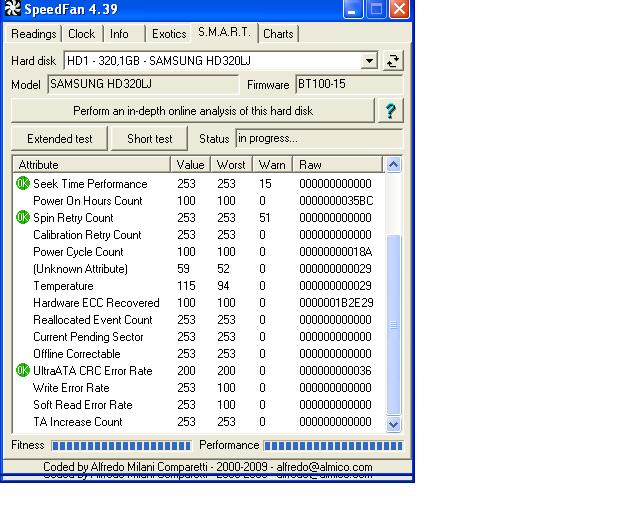Run the Short test

pos(149,139)
